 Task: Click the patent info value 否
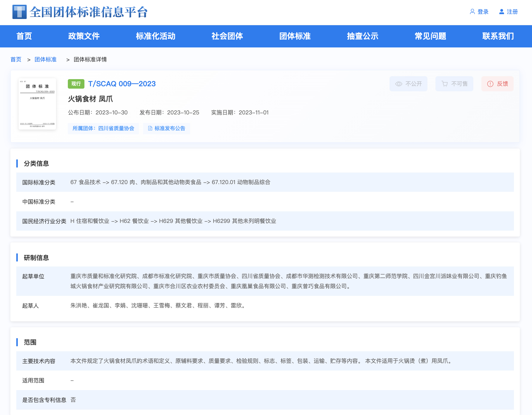[x=73, y=400]
